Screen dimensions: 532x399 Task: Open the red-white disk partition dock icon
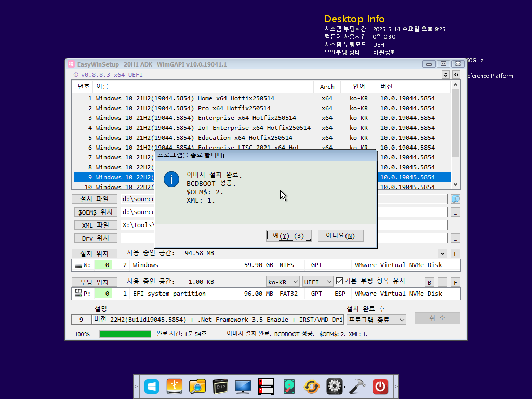[265, 387]
